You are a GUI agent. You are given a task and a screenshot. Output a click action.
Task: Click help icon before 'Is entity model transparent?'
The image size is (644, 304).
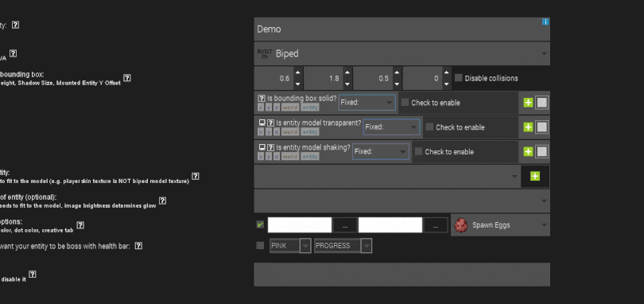click(270, 123)
